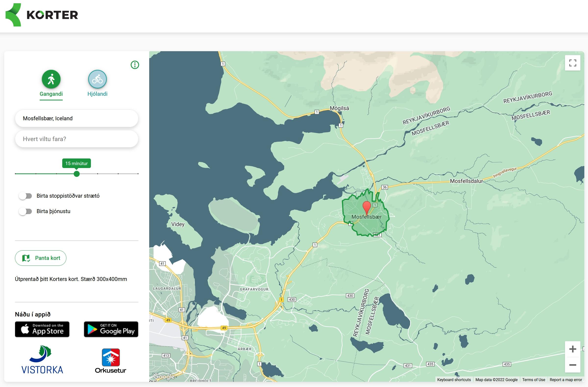The width and height of the screenshot is (588, 387).
Task: Click the Korter logo
Action: pos(41,15)
